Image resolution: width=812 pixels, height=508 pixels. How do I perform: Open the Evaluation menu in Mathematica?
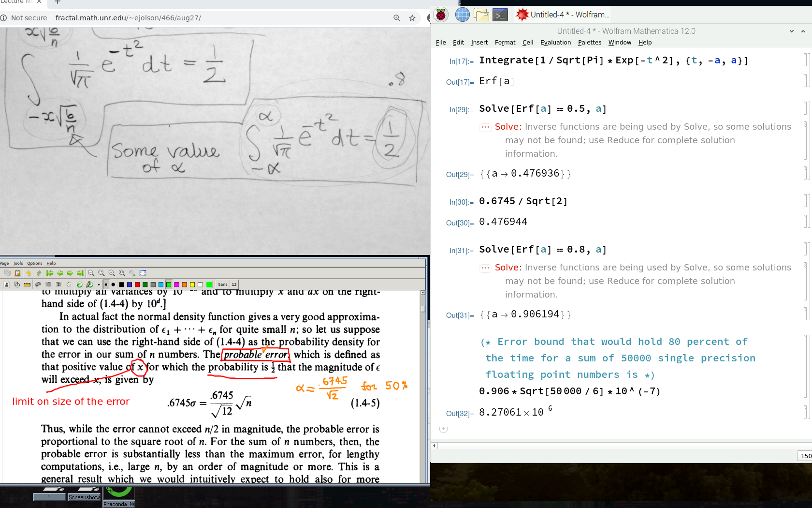pos(555,43)
